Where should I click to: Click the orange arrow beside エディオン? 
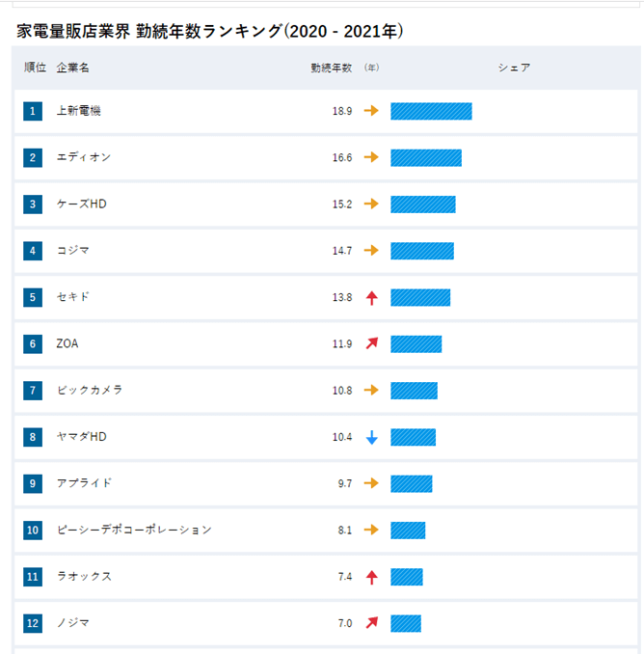tap(371, 157)
